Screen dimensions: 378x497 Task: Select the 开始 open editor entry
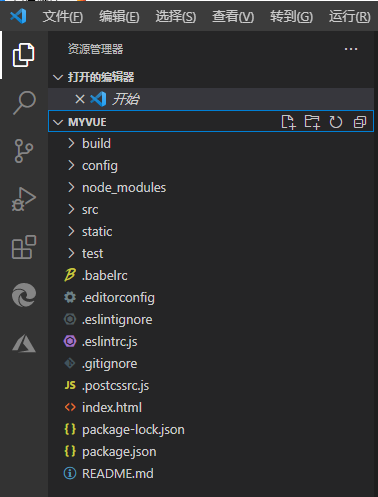(211, 99)
